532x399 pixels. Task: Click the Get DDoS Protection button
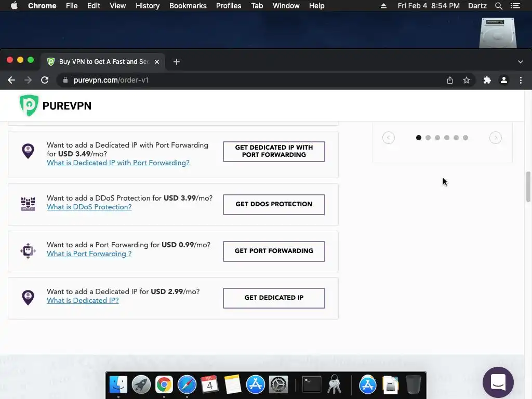(x=274, y=204)
